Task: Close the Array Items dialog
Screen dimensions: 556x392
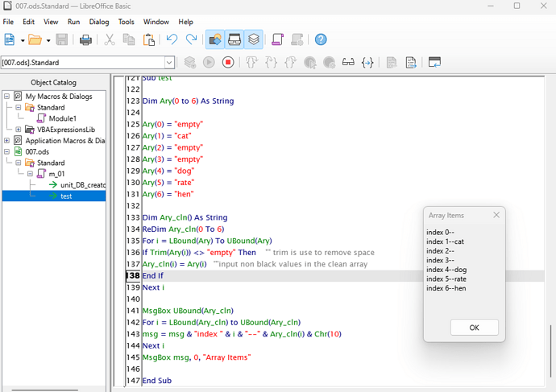Action: pos(496,215)
